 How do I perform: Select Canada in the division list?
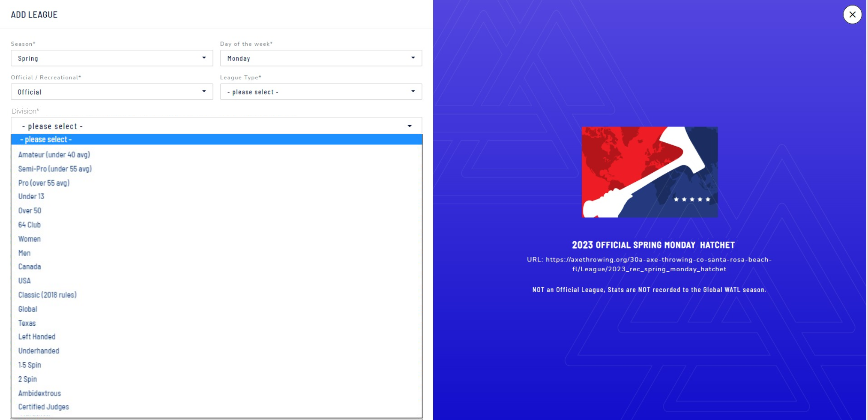click(x=30, y=267)
